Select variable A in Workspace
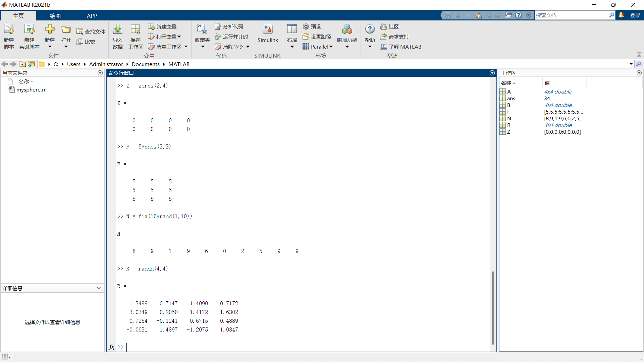The width and height of the screenshot is (644, 362). tap(509, 92)
